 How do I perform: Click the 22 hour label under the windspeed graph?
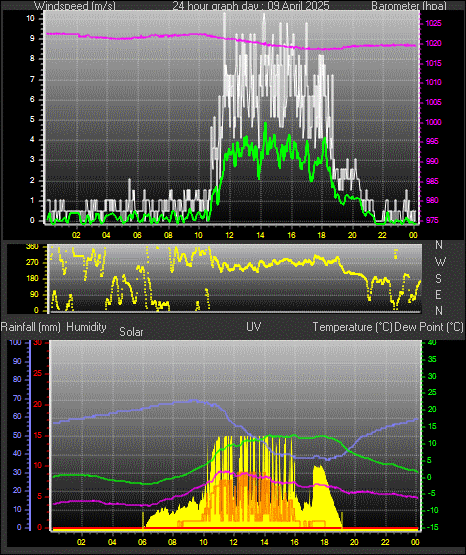382,235
